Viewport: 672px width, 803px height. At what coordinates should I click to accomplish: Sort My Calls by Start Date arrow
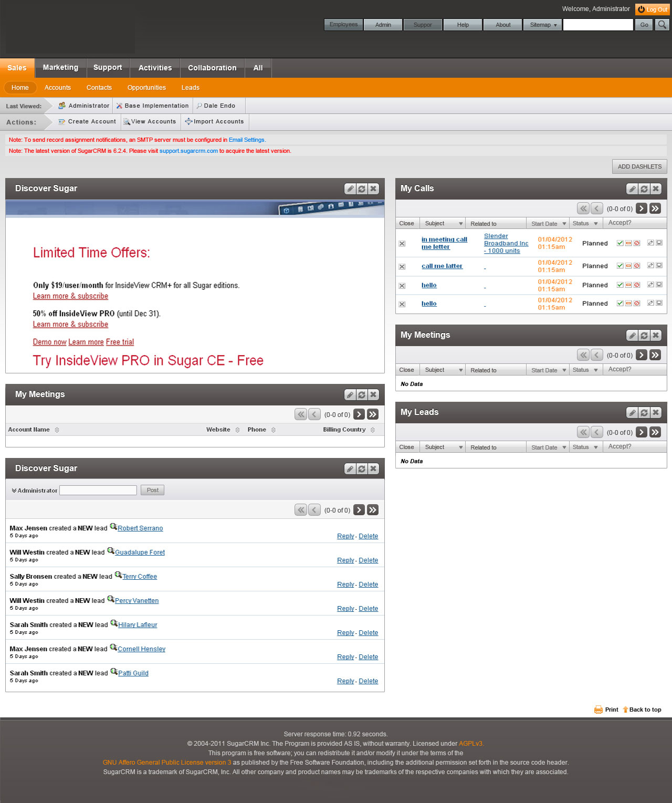click(564, 224)
